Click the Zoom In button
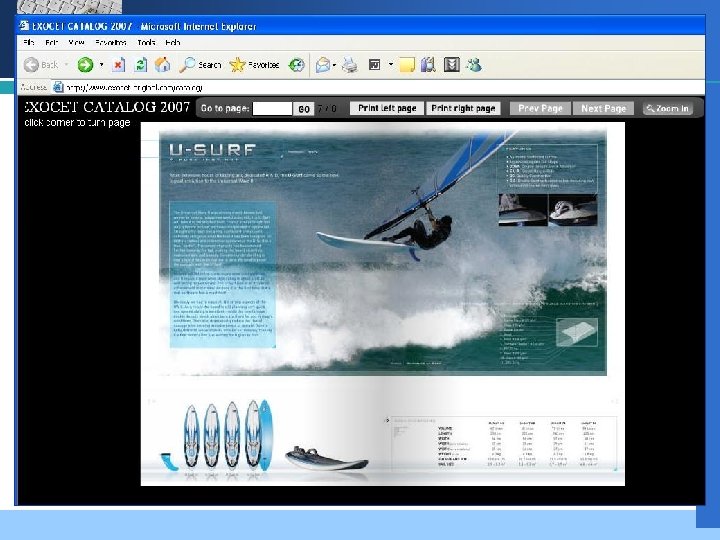 [668, 108]
